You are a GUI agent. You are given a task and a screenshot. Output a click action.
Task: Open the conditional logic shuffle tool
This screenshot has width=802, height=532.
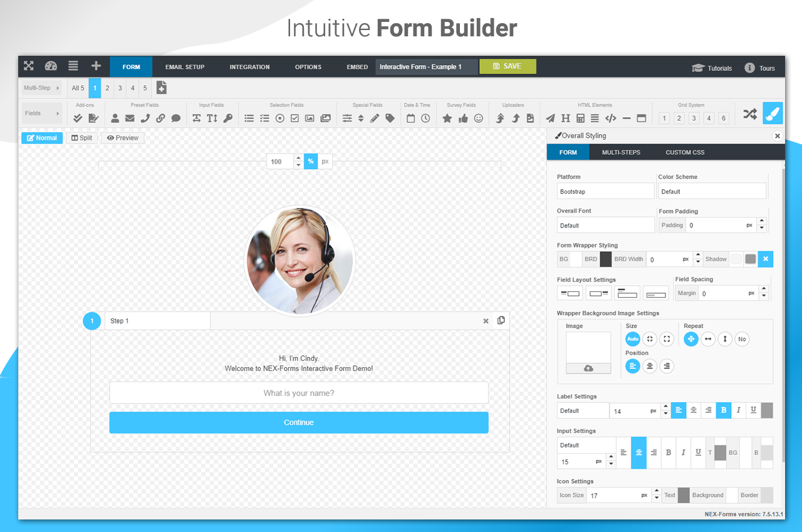(x=750, y=115)
